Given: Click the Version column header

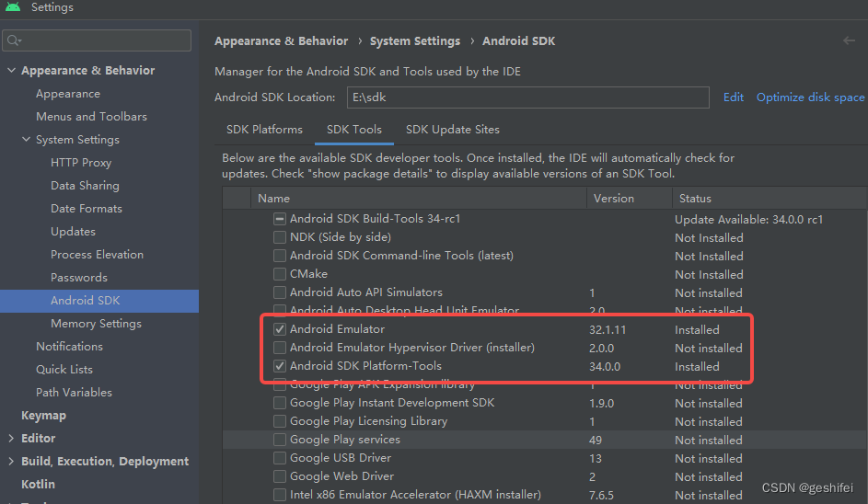Looking at the screenshot, I should (630, 198).
